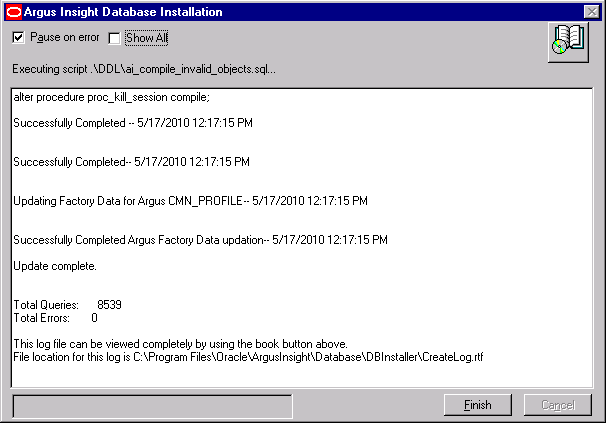The image size is (606, 423).
Task: Click the Total Errors 0 value
Action: click(x=94, y=318)
